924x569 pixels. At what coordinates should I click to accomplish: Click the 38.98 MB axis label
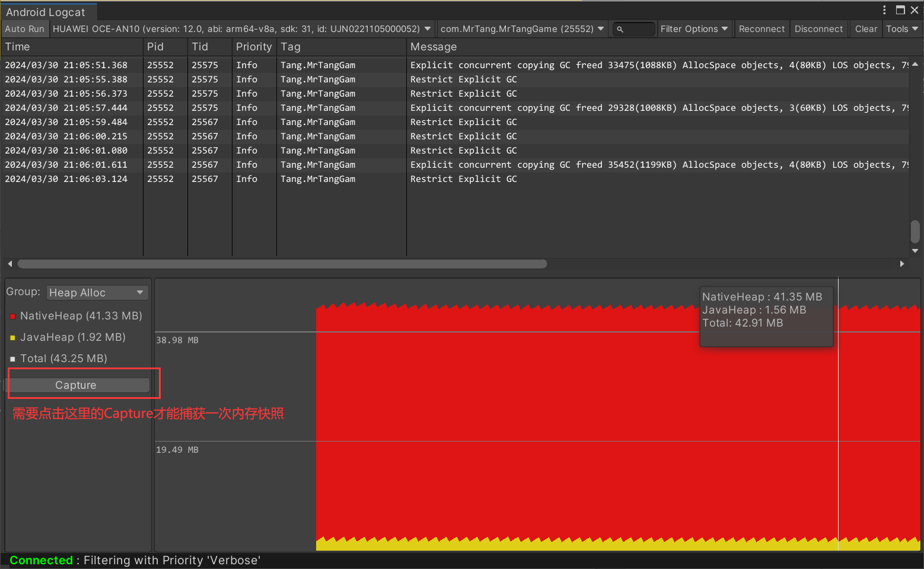177,340
